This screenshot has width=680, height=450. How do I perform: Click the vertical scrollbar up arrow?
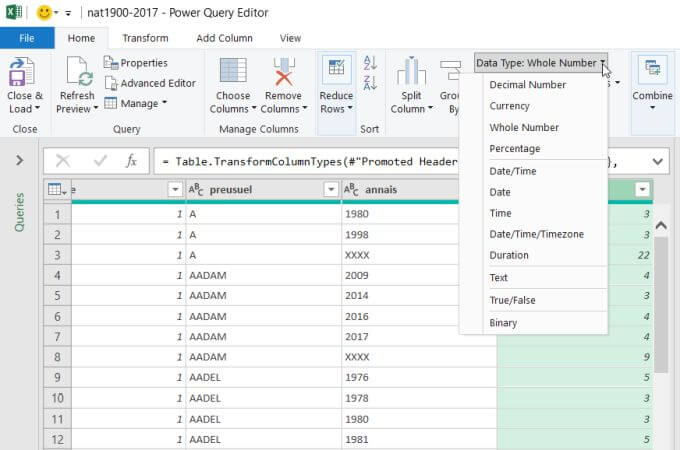(661, 225)
